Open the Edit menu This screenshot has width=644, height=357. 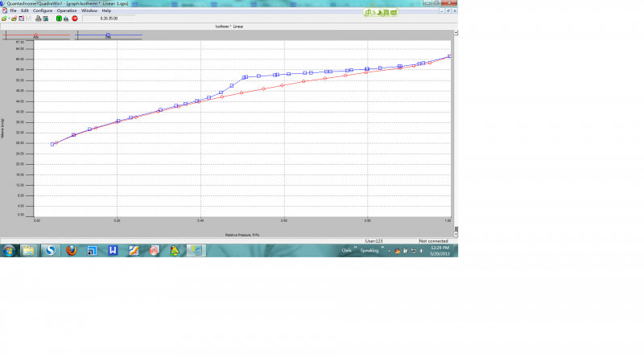tap(25, 10)
